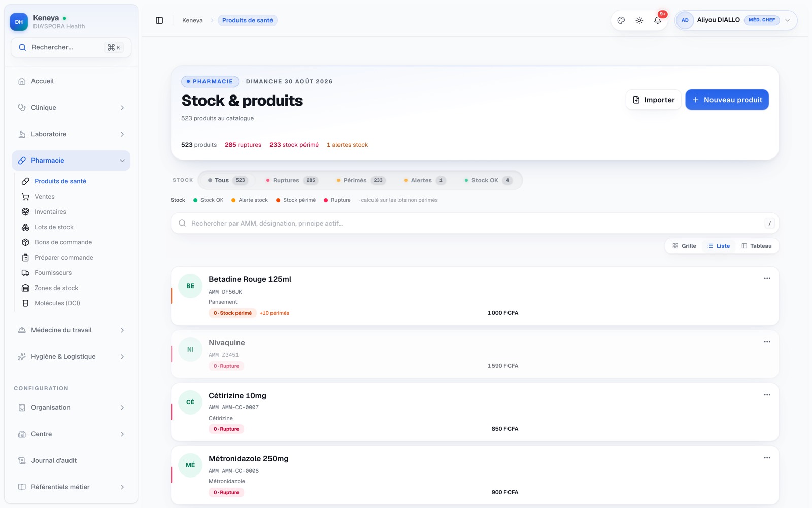Toggle the sidebar panel icon
Screen dimensions: 812x508
tap(159, 20)
